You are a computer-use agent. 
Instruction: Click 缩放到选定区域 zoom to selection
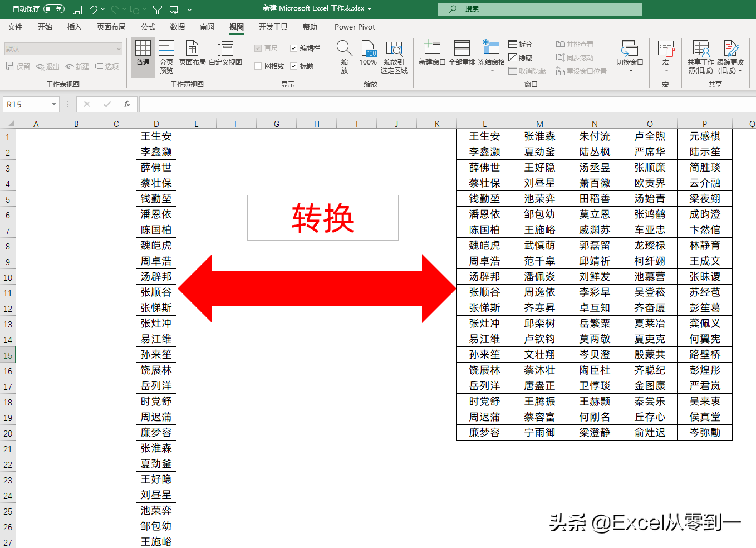394,57
